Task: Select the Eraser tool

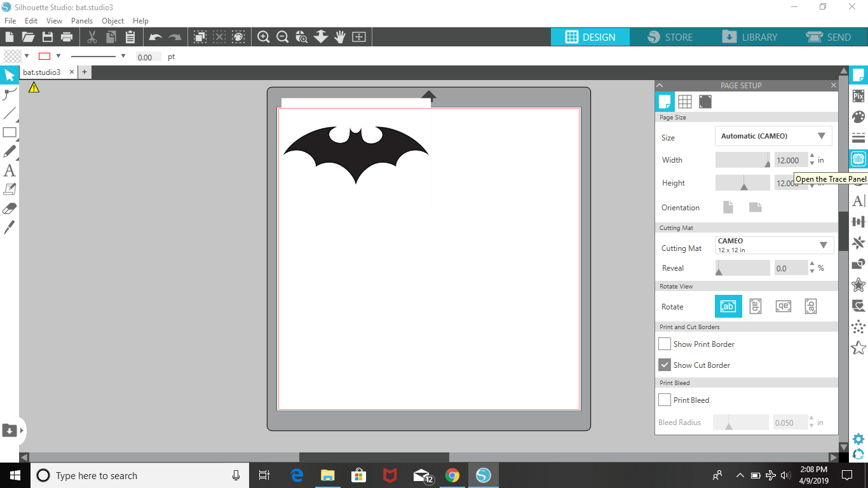Action: (10, 208)
